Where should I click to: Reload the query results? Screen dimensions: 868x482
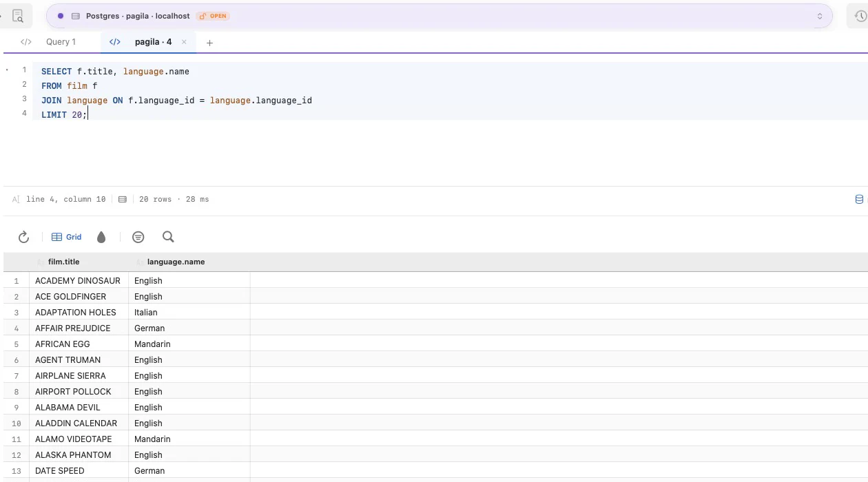tap(23, 237)
